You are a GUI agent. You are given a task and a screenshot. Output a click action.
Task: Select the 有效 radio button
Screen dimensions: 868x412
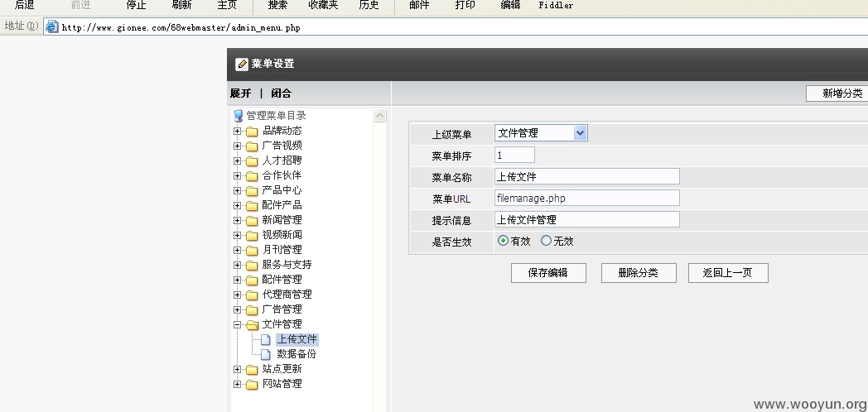pyautogui.click(x=503, y=241)
